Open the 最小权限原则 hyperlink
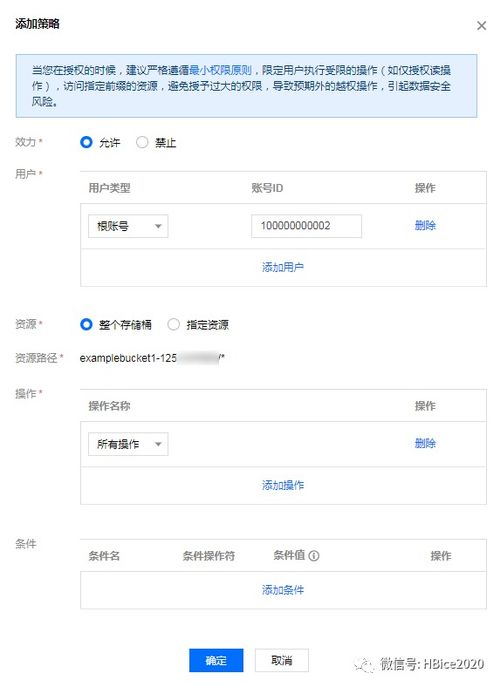Image resolution: width=500 pixels, height=687 pixels. [220, 70]
